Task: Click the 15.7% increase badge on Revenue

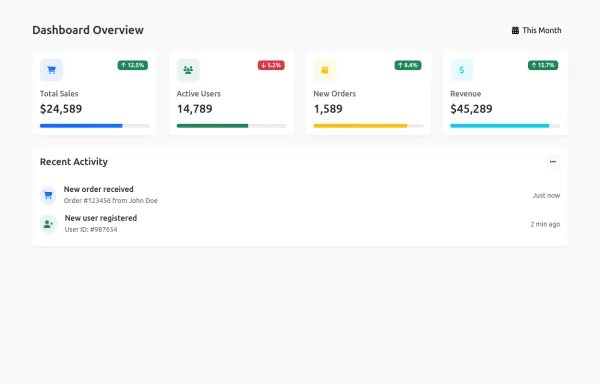Action: (x=543, y=65)
